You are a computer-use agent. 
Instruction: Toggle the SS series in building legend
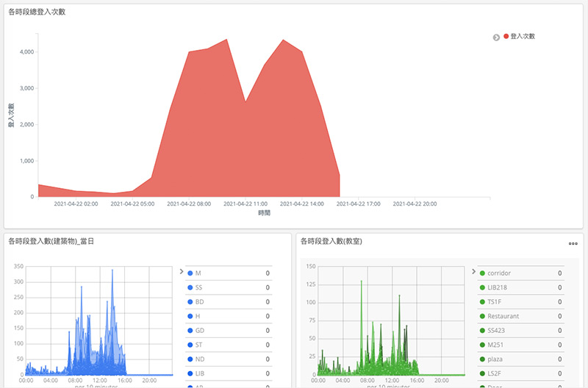point(199,287)
